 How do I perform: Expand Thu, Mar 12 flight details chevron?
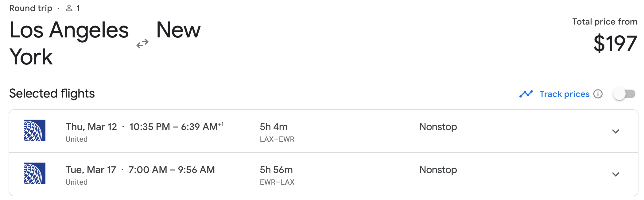pos(615,131)
